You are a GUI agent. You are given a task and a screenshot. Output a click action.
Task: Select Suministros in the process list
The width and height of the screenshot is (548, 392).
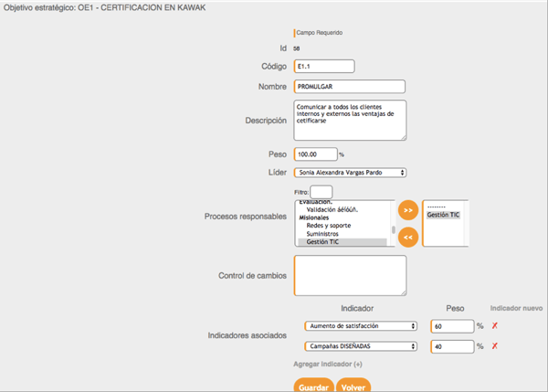(x=326, y=234)
